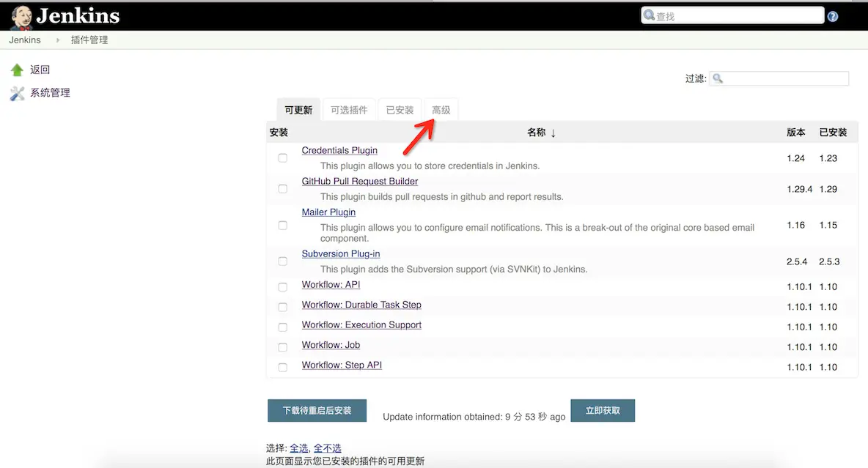Click the Mailer Plugin description text
This screenshot has width=868, height=468.
click(537, 233)
